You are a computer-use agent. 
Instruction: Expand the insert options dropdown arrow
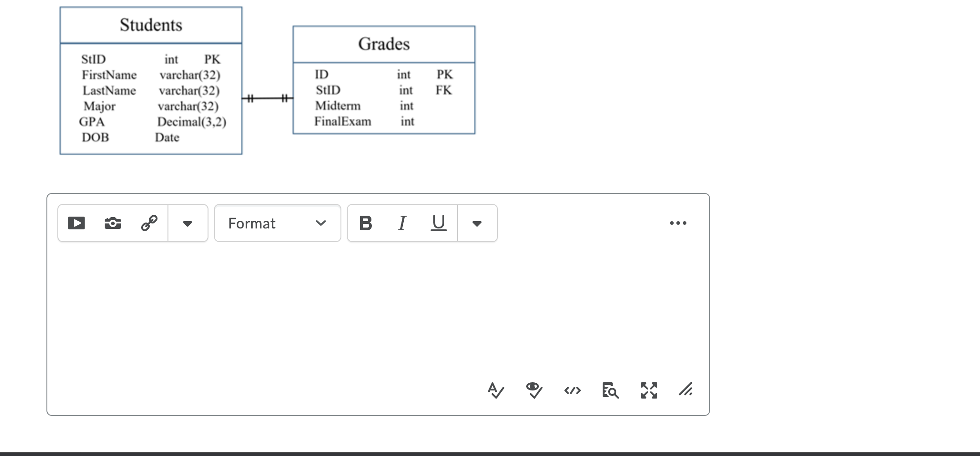tap(188, 223)
